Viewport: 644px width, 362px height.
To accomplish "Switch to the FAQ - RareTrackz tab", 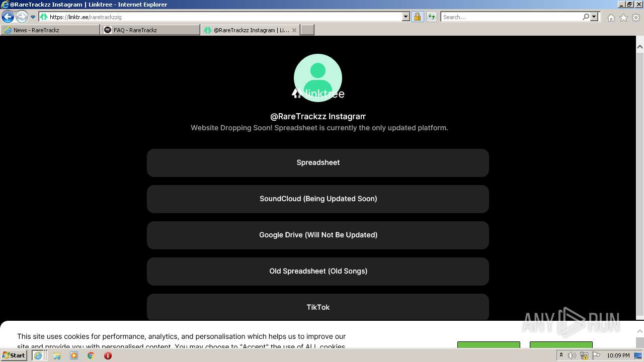I will pos(150,30).
